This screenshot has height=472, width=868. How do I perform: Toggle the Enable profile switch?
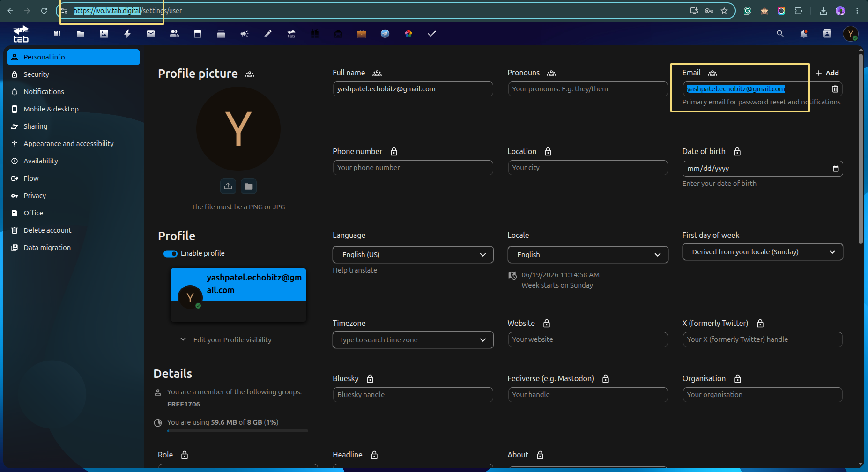point(171,254)
